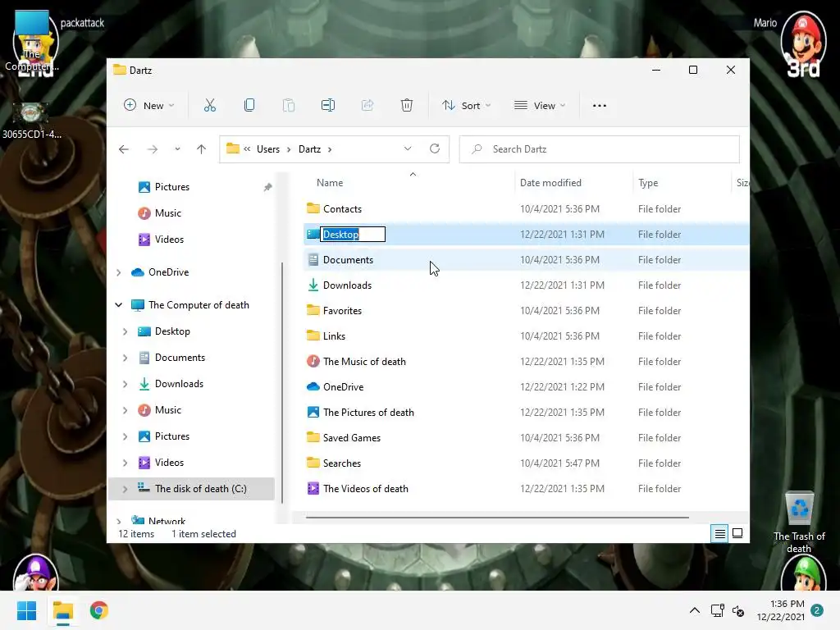Expand the address bar history dropdown
This screenshot has height=630, width=840.
[x=408, y=149]
